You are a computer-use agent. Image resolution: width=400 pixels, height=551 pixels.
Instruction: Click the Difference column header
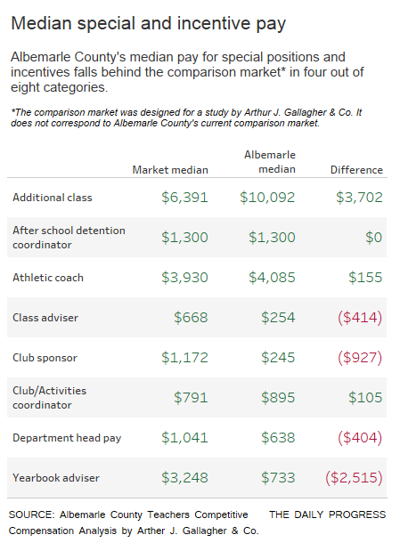click(x=356, y=170)
